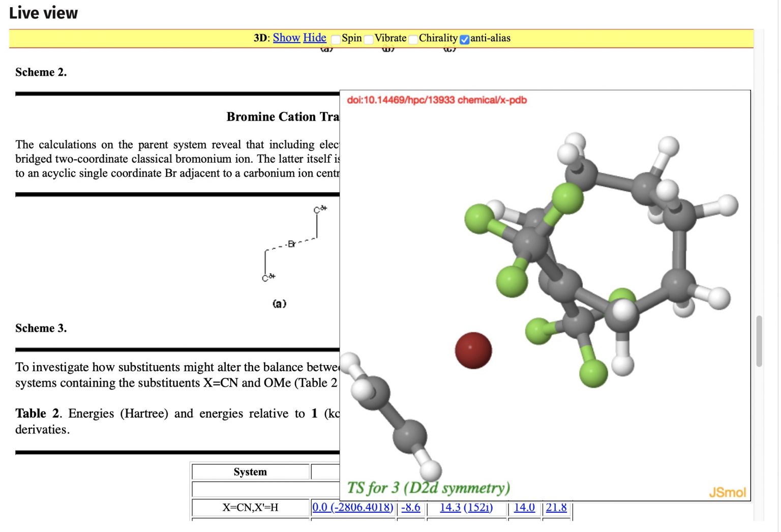Toggle the Chirality option
The height and width of the screenshot is (532, 781).
tap(413, 39)
